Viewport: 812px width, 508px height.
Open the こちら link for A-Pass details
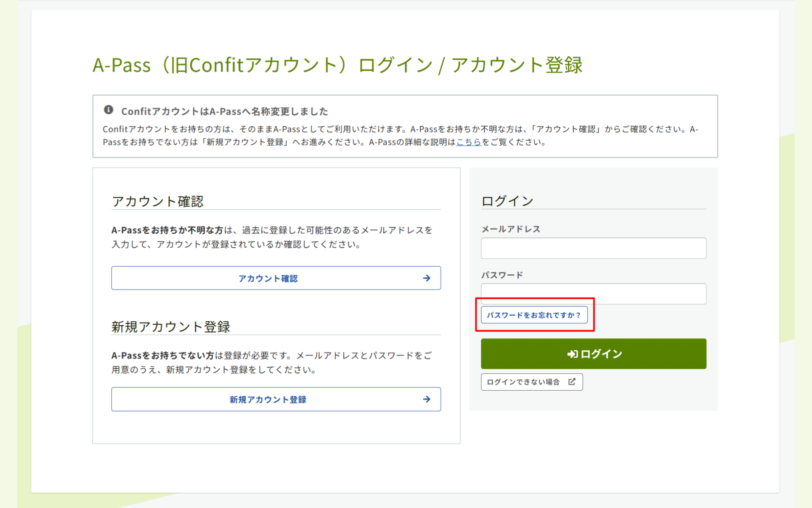pyautogui.click(x=469, y=142)
